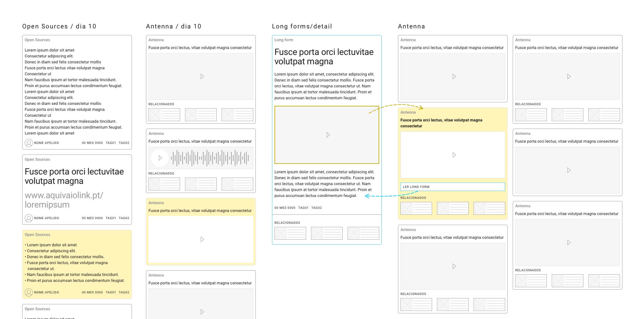Viewport: 644px width, 319px height.
Task: Click the avatar icon next to NOME APELIDO
Action: click(x=28, y=143)
